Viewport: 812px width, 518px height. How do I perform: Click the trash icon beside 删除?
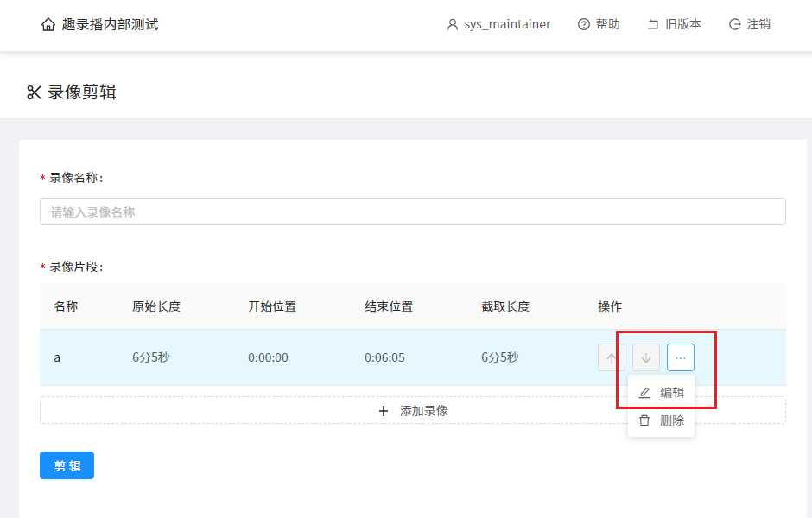point(644,420)
